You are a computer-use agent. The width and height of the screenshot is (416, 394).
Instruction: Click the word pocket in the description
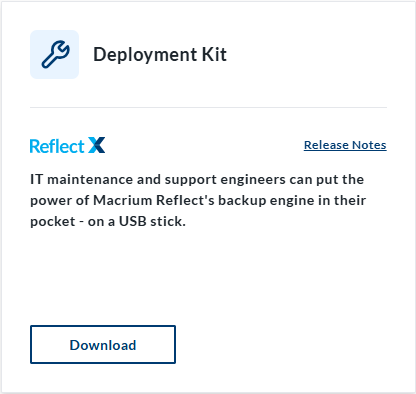click(53, 222)
